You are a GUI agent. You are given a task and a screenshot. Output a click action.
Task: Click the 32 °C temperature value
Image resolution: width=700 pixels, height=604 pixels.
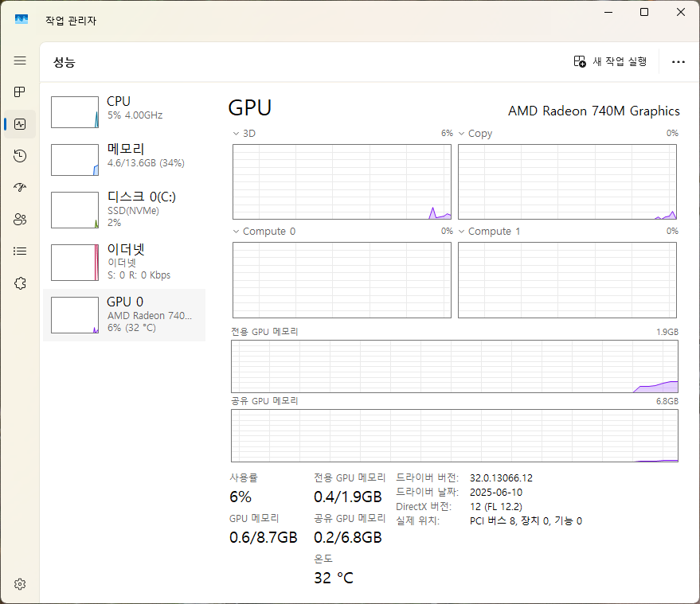pyautogui.click(x=334, y=578)
